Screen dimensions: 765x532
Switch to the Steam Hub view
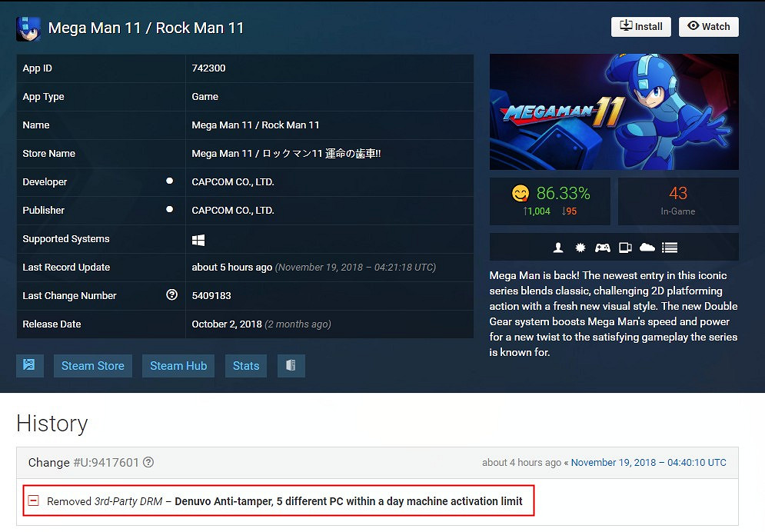coord(178,366)
